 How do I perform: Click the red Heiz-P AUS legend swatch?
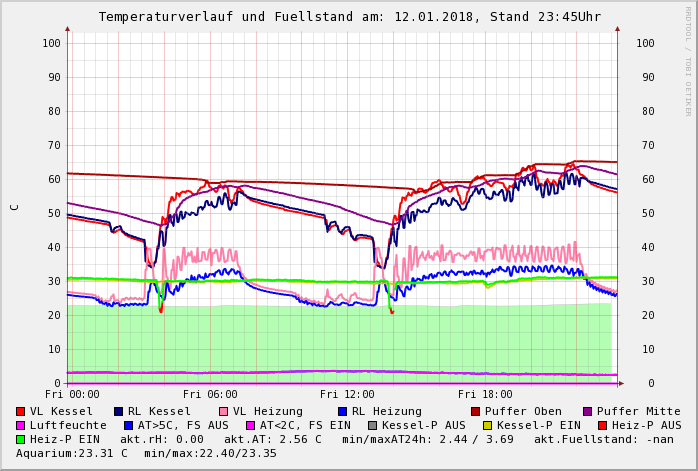pyautogui.click(x=601, y=426)
